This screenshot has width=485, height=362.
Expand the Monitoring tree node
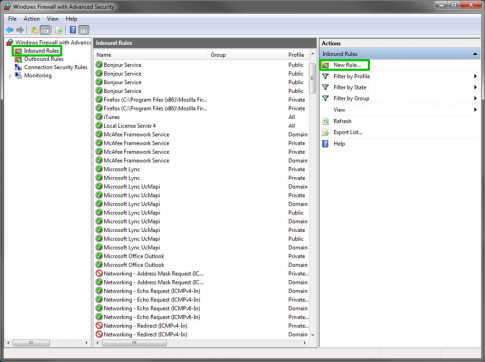pyautogui.click(x=10, y=76)
